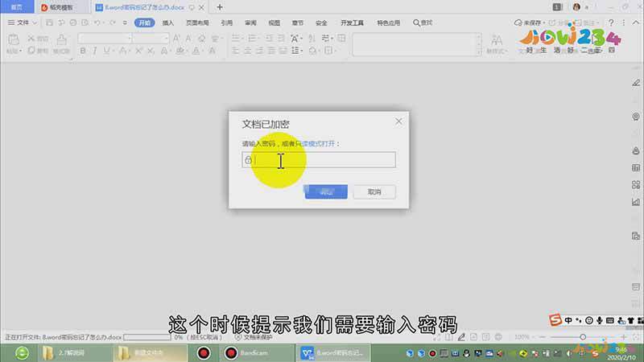Screen dimensions: 644x362
Task: Click the bulleted list icon
Action: point(236,38)
